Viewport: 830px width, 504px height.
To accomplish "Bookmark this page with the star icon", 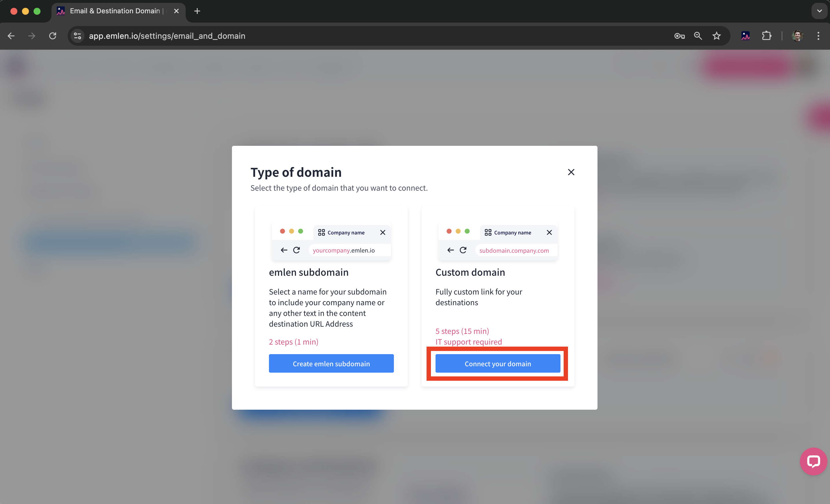I will pyautogui.click(x=716, y=36).
